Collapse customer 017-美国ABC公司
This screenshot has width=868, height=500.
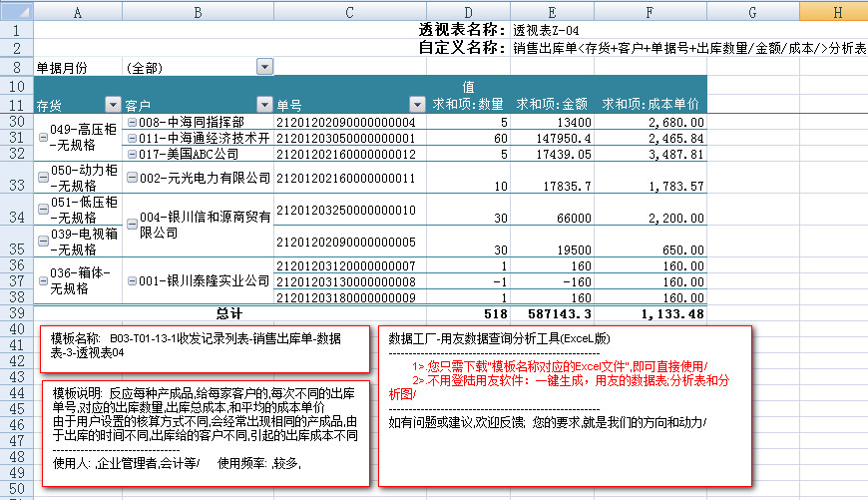pyautogui.click(x=132, y=154)
